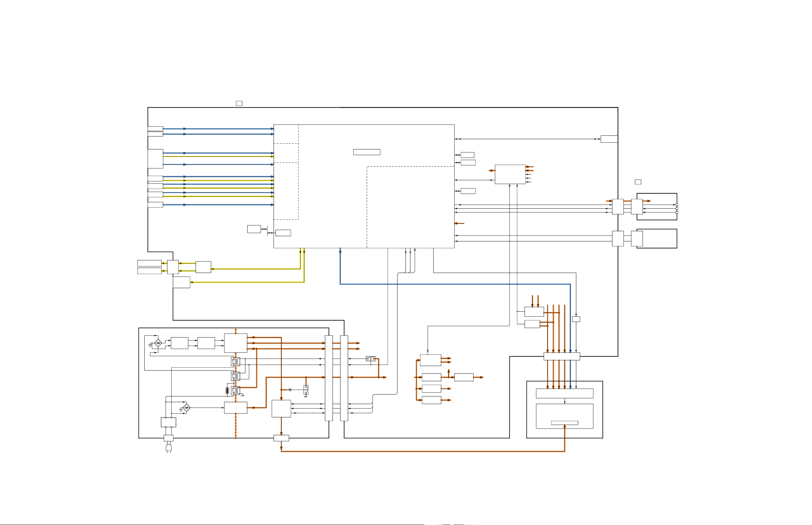Click the small square label above right panel
The height and width of the screenshot is (525, 812).
click(x=638, y=182)
